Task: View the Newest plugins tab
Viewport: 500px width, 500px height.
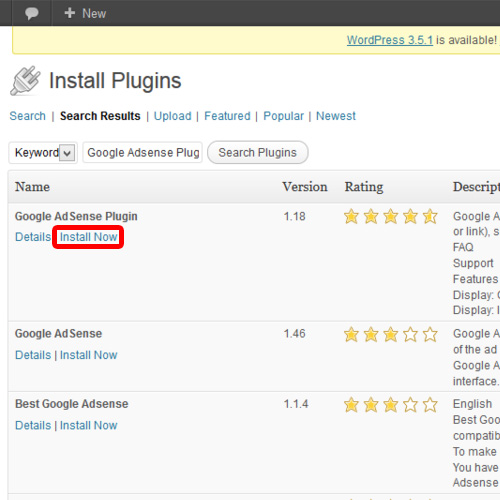Action: coord(336,116)
